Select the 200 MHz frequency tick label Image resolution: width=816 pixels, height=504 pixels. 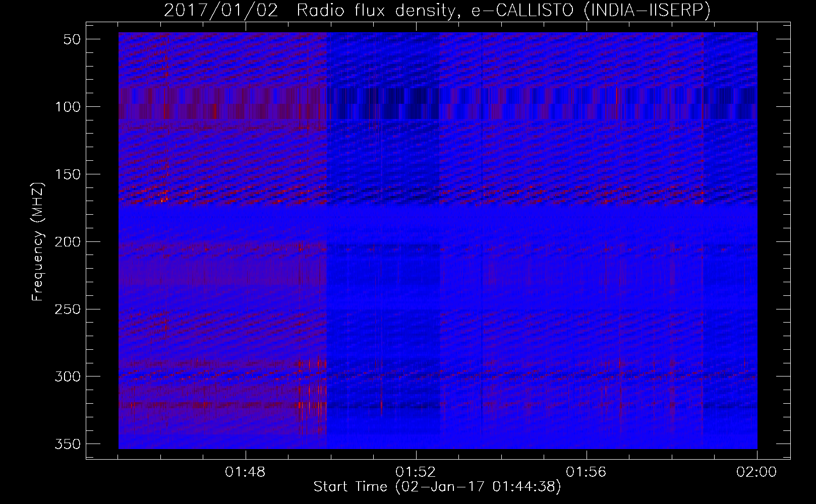[x=68, y=242]
